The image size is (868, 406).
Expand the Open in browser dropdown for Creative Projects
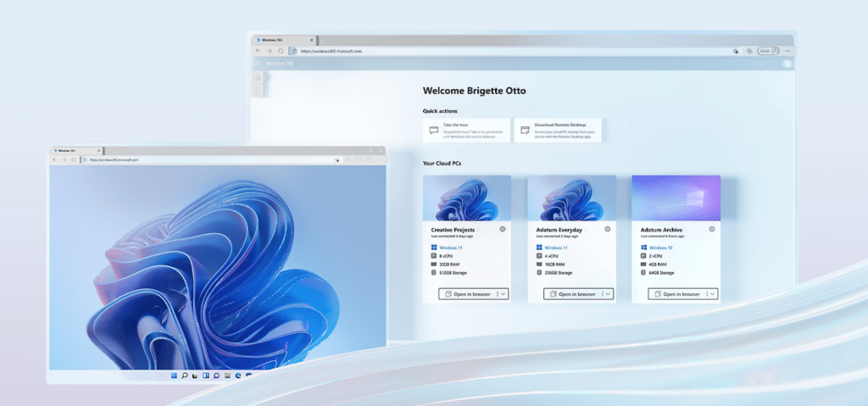coord(504,294)
